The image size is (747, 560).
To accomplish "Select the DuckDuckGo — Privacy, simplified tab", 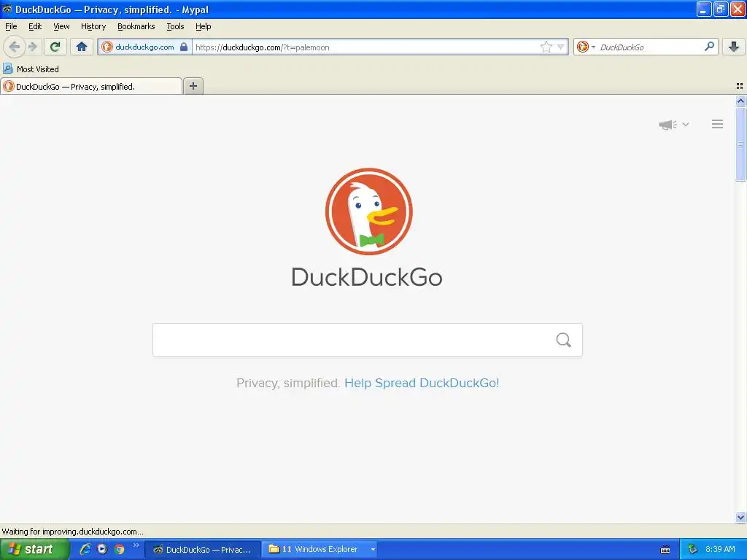I will tap(91, 86).
